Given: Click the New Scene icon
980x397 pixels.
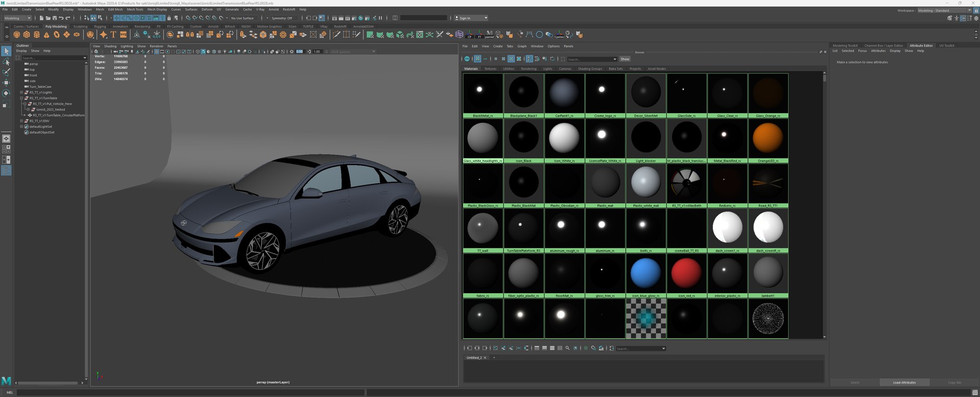Looking at the screenshot, I should 41,18.
